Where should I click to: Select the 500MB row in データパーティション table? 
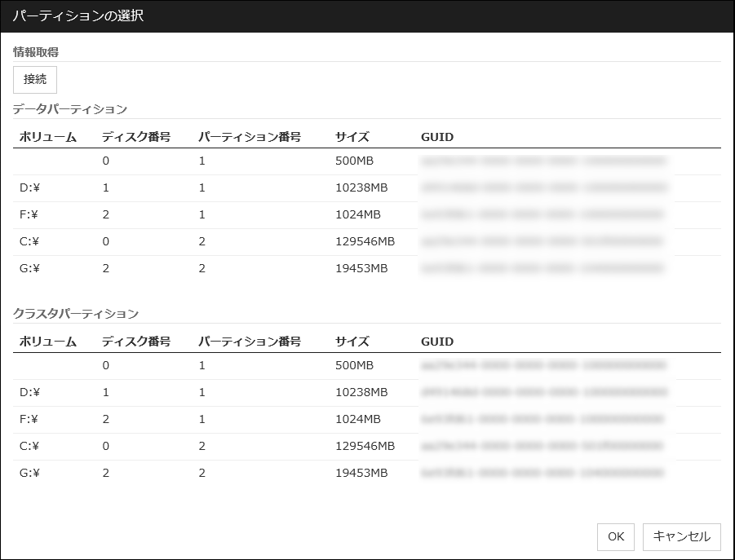point(354,161)
